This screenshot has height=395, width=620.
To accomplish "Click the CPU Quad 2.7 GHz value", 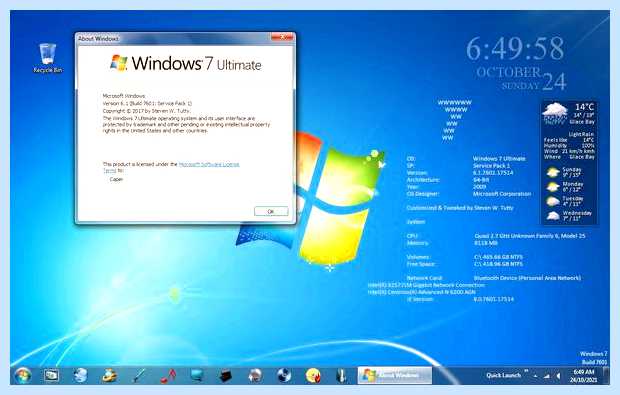I will (x=530, y=236).
